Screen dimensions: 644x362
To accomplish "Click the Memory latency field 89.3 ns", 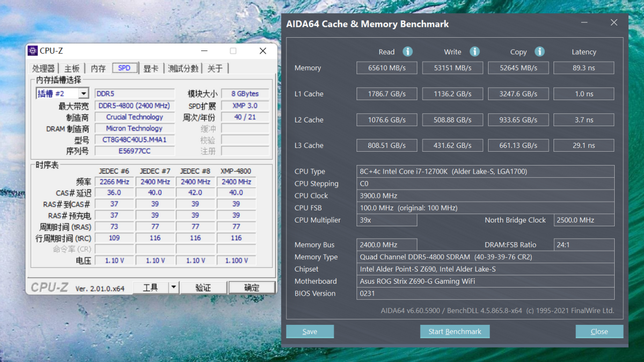I will (x=584, y=68).
